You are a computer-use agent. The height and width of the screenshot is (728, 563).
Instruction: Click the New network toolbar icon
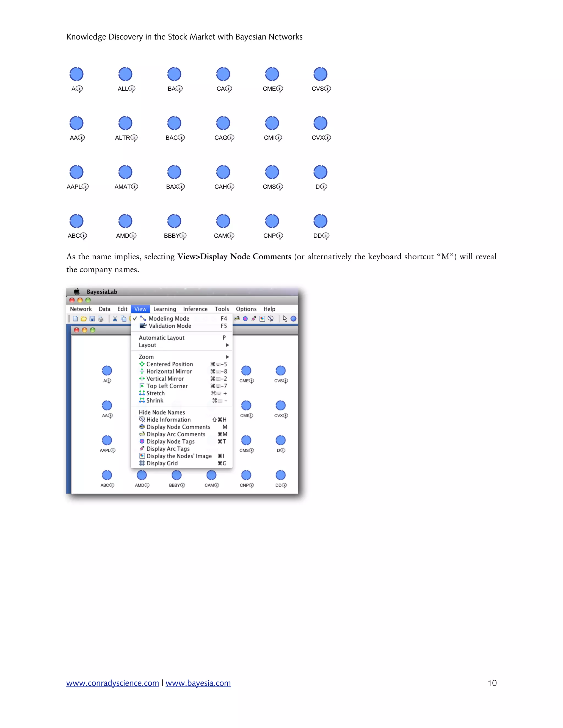pyautogui.click(x=75, y=319)
